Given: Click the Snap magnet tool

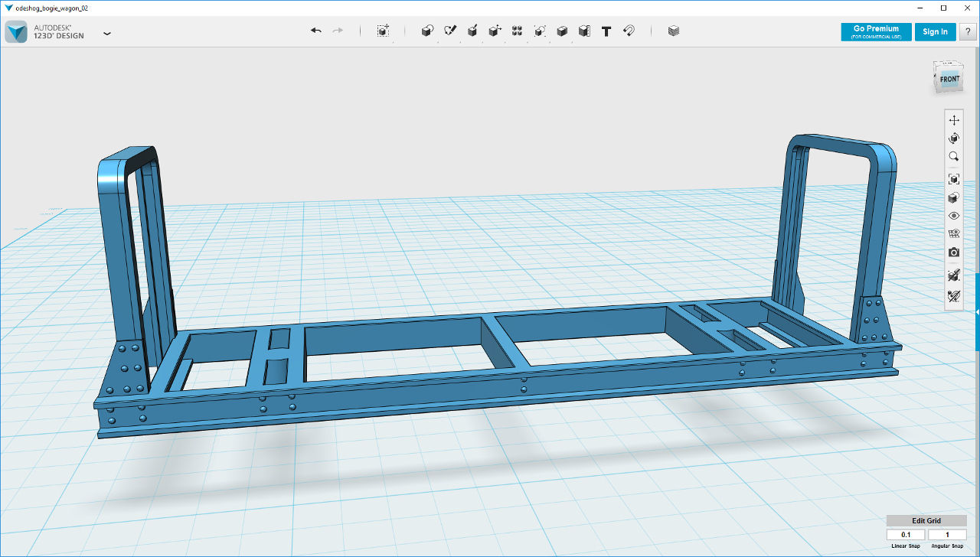Looking at the screenshot, I should click(x=629, y=31).
